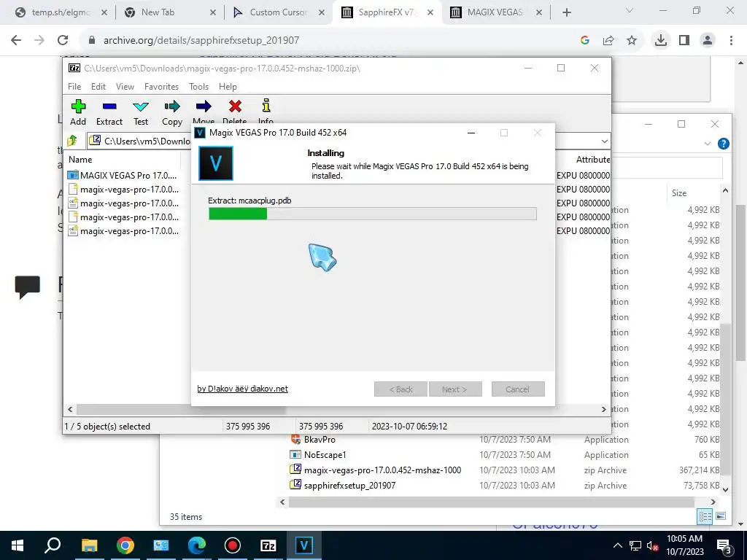The height and width of the screenshot is (560, 747).
Task: Reload the archive.org page in Chrome
Action: point(63,40)
